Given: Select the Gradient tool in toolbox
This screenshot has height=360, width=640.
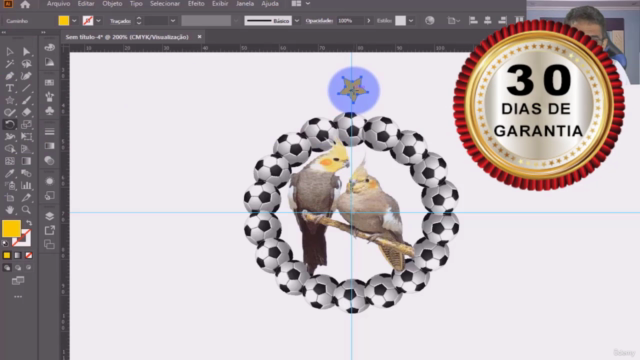Looking at the screenshot, I should [x=26, y=161].
